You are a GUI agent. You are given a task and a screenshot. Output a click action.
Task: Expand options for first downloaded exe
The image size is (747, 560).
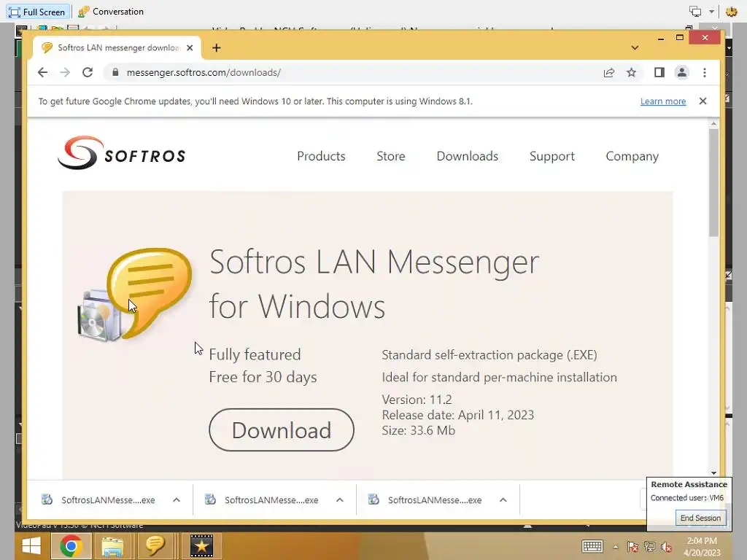click(177, 500)
